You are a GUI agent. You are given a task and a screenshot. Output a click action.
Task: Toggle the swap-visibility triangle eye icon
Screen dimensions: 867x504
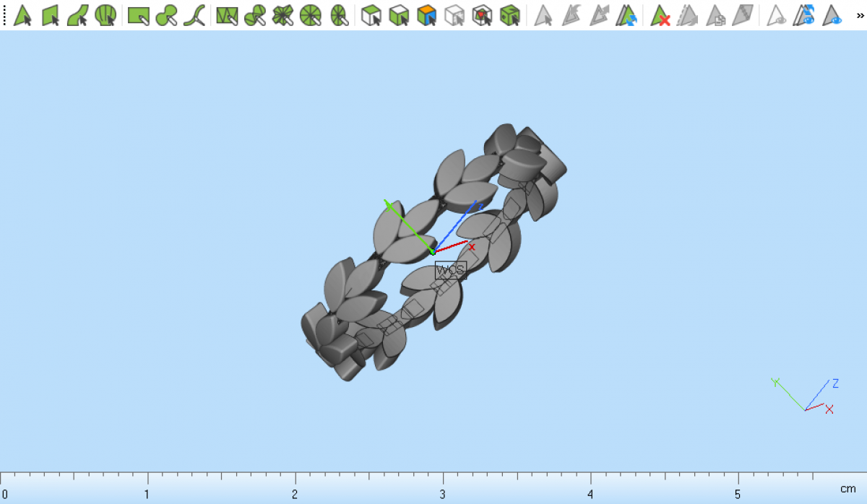coord(804,15)
